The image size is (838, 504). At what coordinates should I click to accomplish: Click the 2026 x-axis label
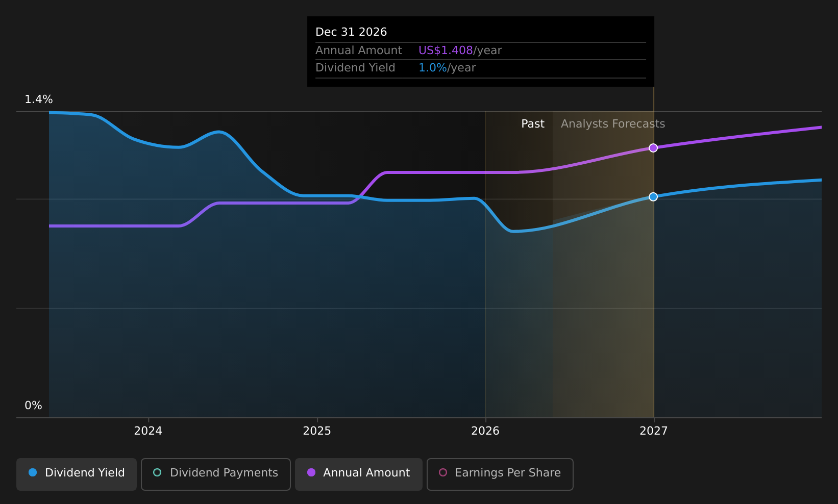tap(485, 431)
